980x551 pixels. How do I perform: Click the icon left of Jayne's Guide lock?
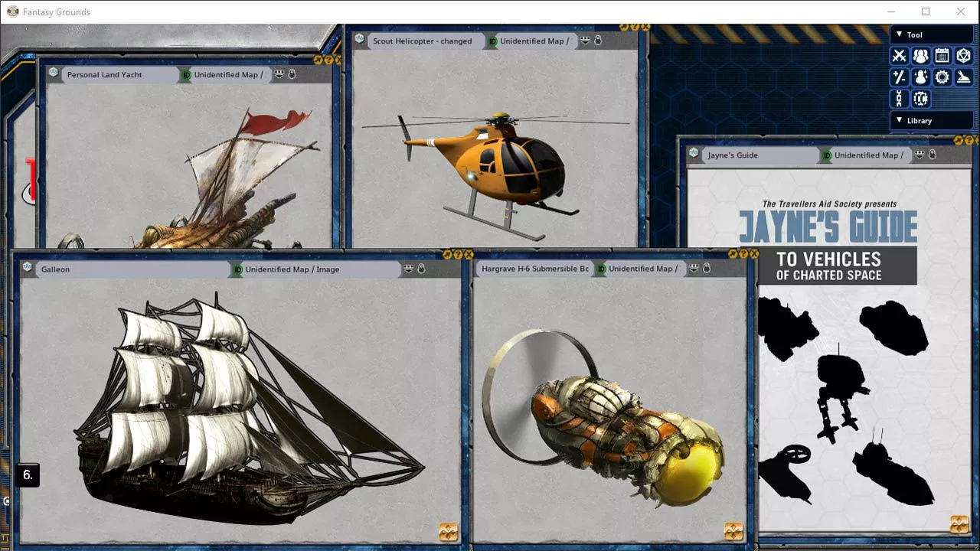pyautogui.click(x=920, y=155)
